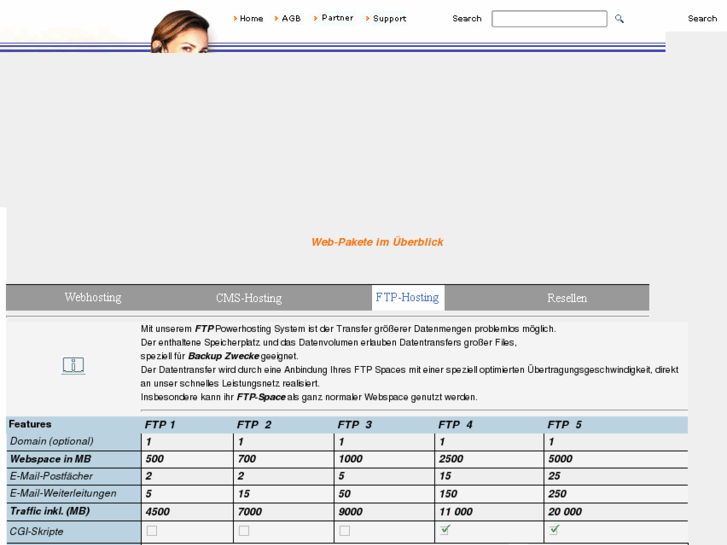Click traffic value 7000

pyautogui.click(x=250, y=512)
